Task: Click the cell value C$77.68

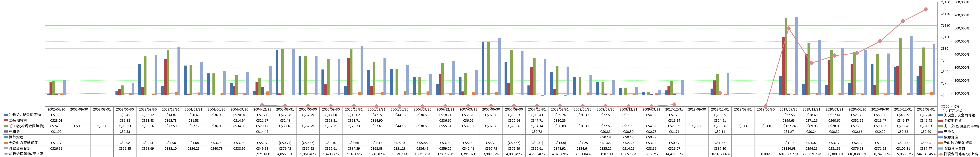Action: 285,115
